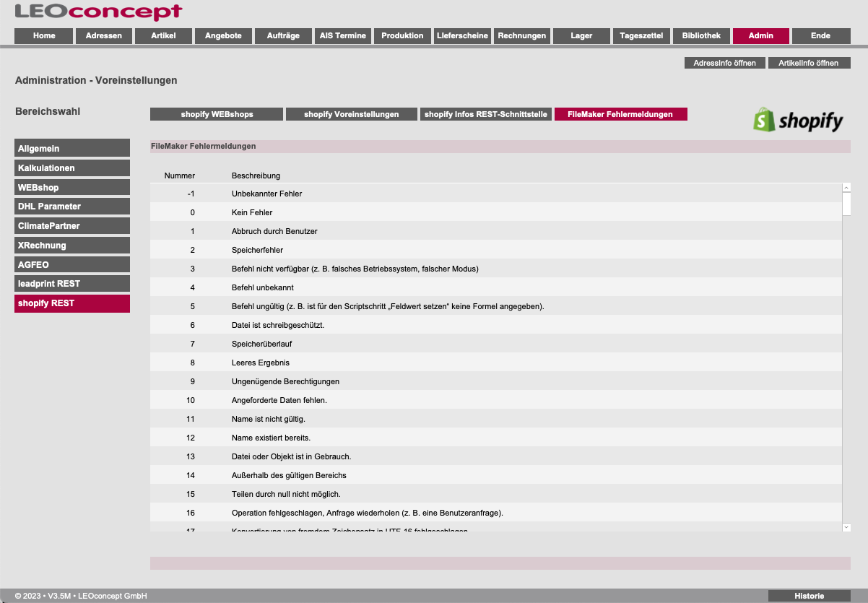Open leadprint REST settings
Viewport: 868px width, 603px height.
tap(72, 284)
